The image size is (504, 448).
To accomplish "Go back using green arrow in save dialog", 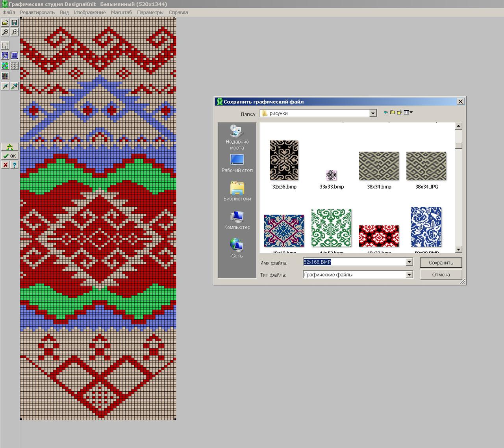I will pyautogui.click(x=385, y=112).
